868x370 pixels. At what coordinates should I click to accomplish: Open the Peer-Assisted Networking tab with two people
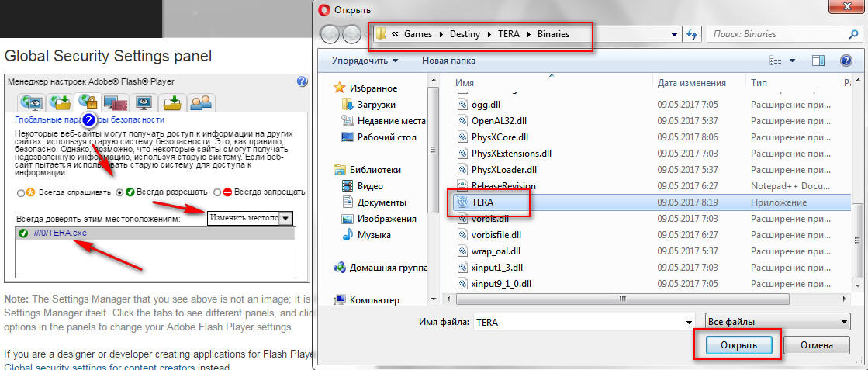point(202,102)
